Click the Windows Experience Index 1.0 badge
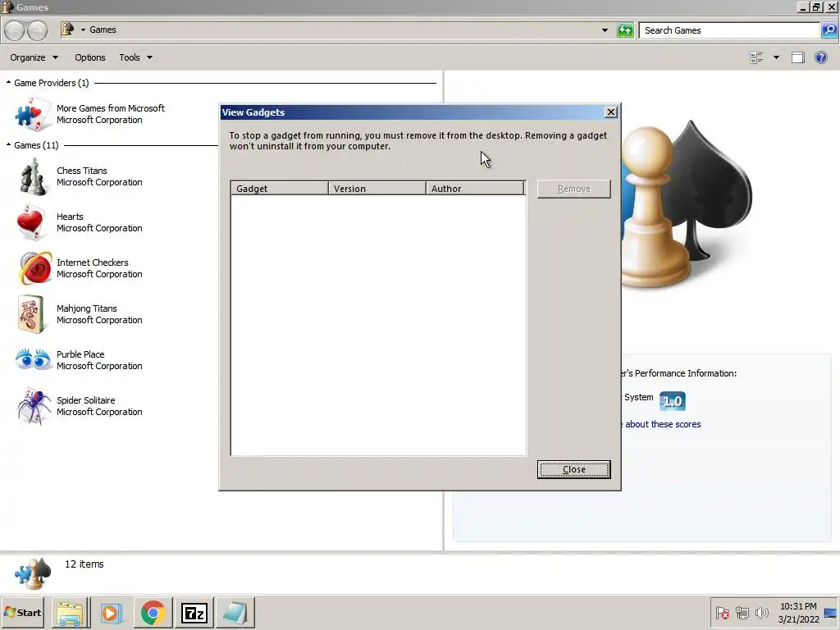This screenshot has height=630, width=840. 673,400
